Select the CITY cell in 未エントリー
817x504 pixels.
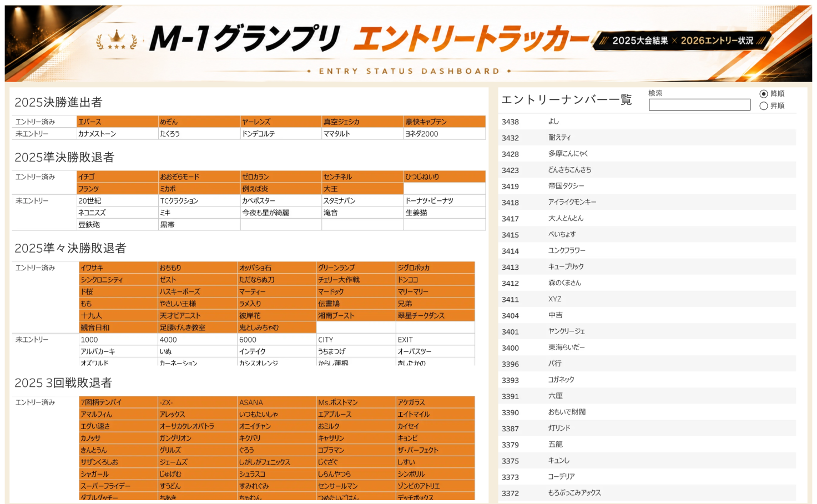pyautogui.click(x=356, y=340)
